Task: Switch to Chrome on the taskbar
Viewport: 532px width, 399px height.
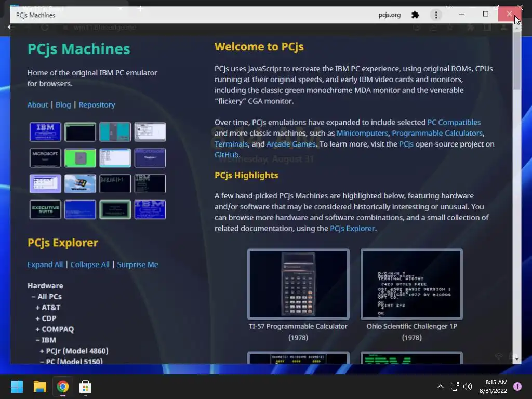Action: pyautogui.click(x=63, y=387)
